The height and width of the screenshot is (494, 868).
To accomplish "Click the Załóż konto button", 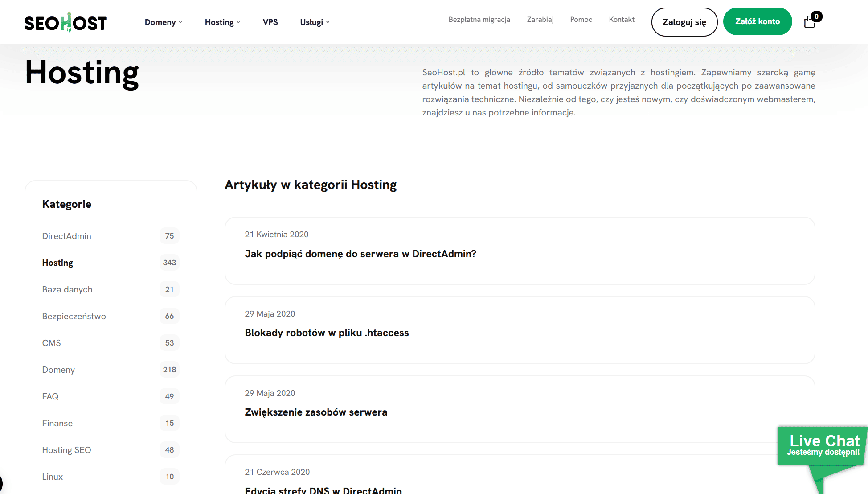I will pos(757,21).
